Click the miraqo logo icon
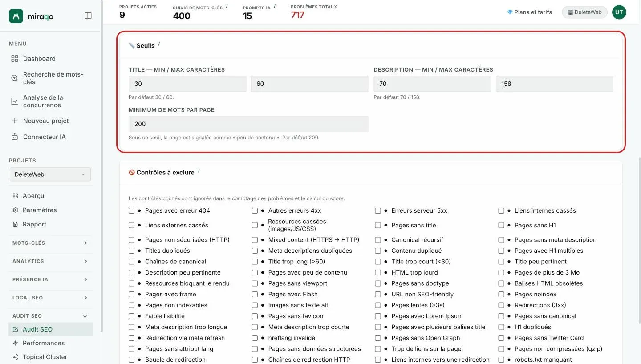Image resolution: width=641 pixels, height=364 pixels. (16, 16)
